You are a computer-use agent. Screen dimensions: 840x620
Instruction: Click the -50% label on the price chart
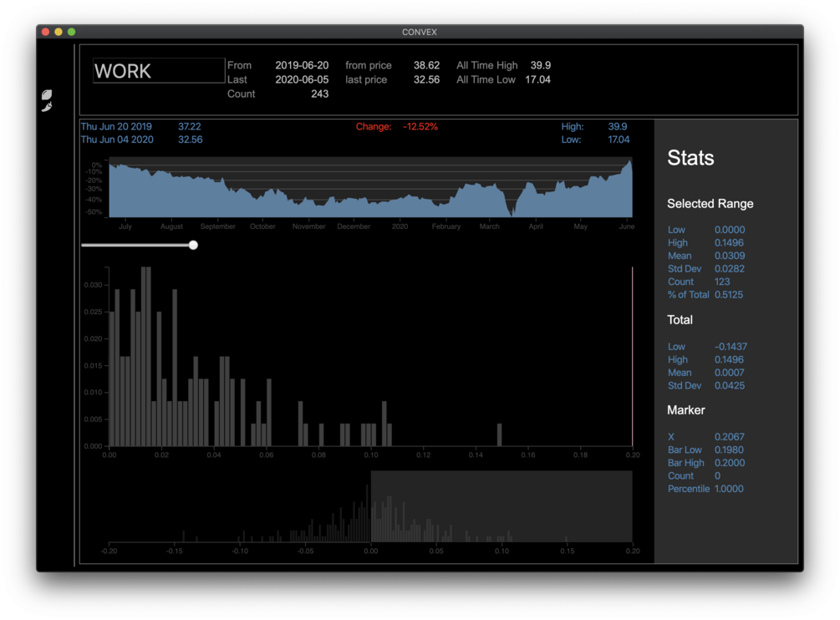coord(94,212)
